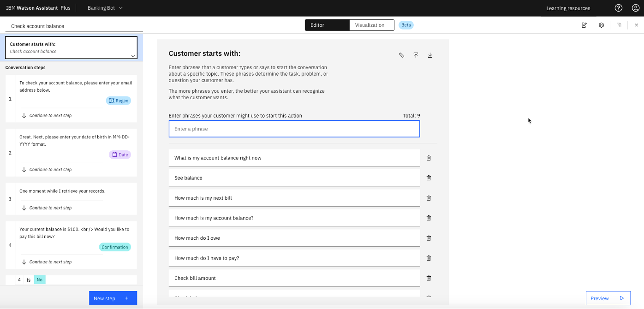644x309 pixels.
Task: Click the user account icon
Action: tap(635, 8)
